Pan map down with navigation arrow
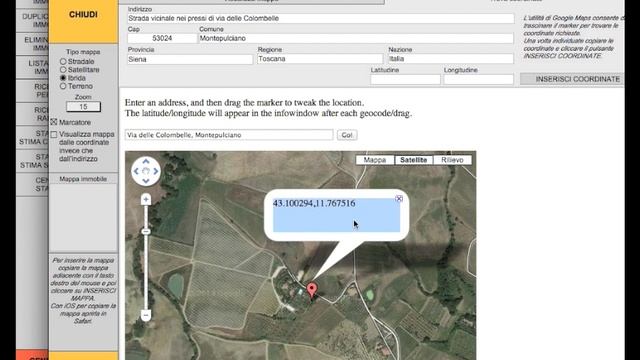The image size is (640, 360). pos(146,181)
